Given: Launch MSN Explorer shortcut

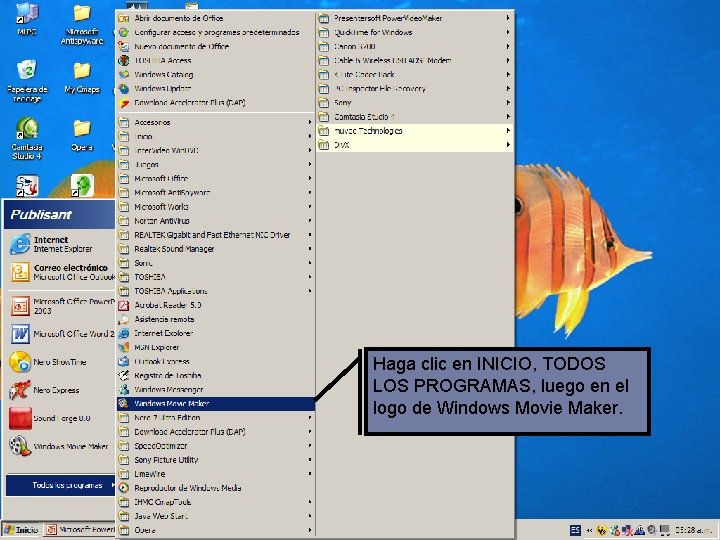Looking at the screenshot, I should (216, 348).
